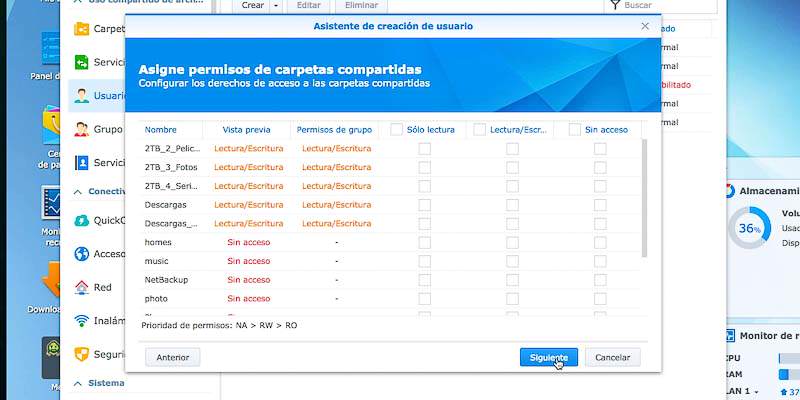Select the homes folder name
800x400 pixels.
pos(158,242)
